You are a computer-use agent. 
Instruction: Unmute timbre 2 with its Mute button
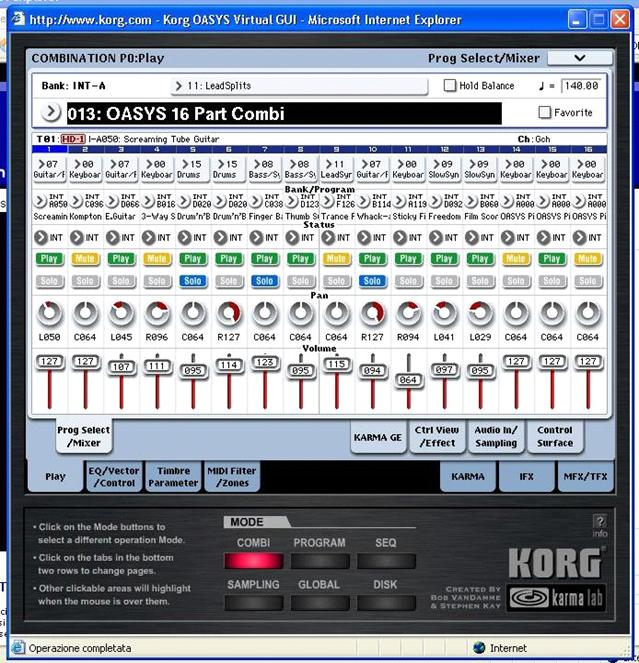pos(85,258)
